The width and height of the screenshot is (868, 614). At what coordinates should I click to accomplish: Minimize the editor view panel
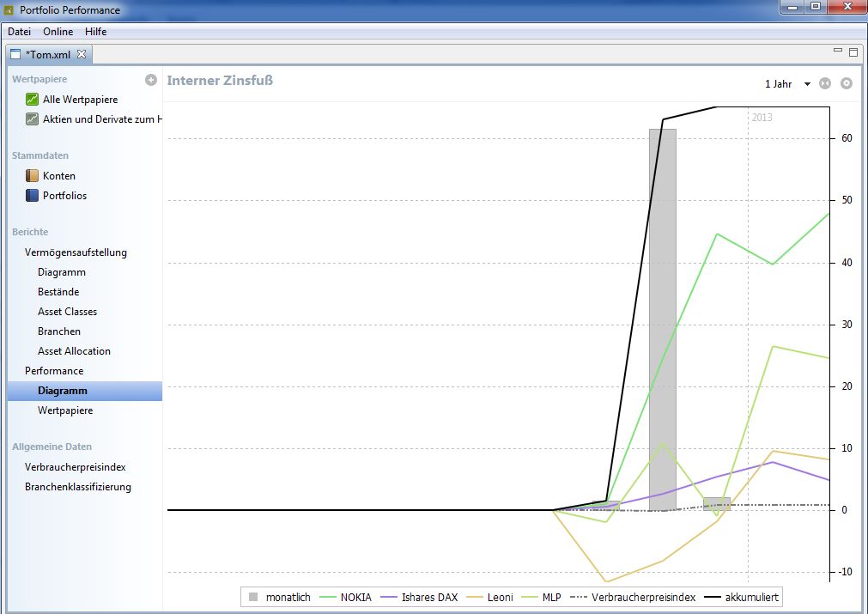[x=838, y=52]
